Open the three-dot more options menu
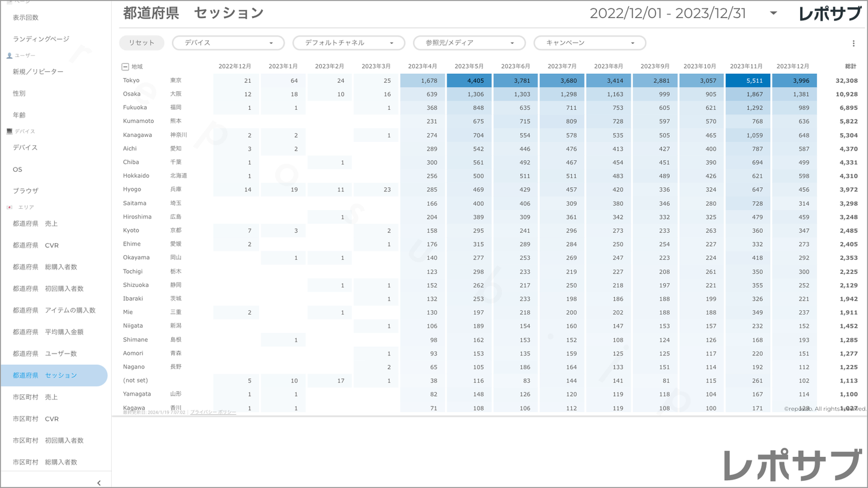Screen dimensions: 868x488 (x=853, y=43)
